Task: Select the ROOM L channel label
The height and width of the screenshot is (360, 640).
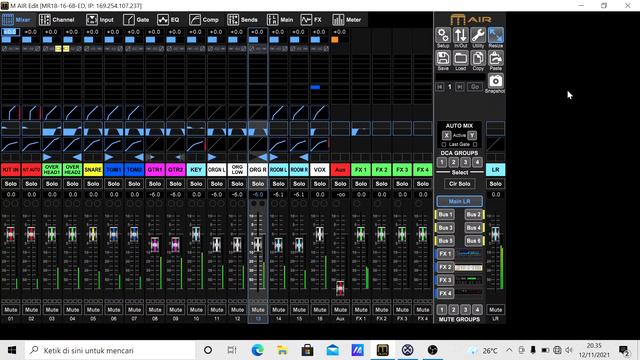Action: click(278, 170)
